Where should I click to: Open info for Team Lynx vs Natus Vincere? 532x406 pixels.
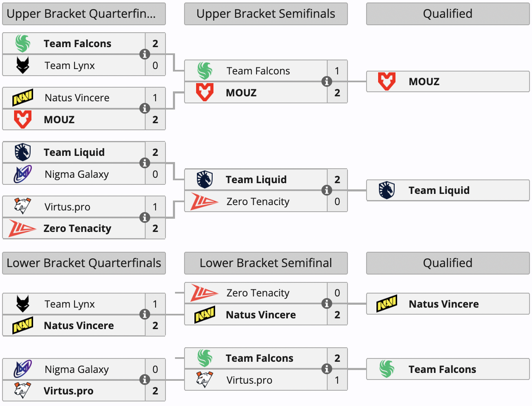(144, 314)
